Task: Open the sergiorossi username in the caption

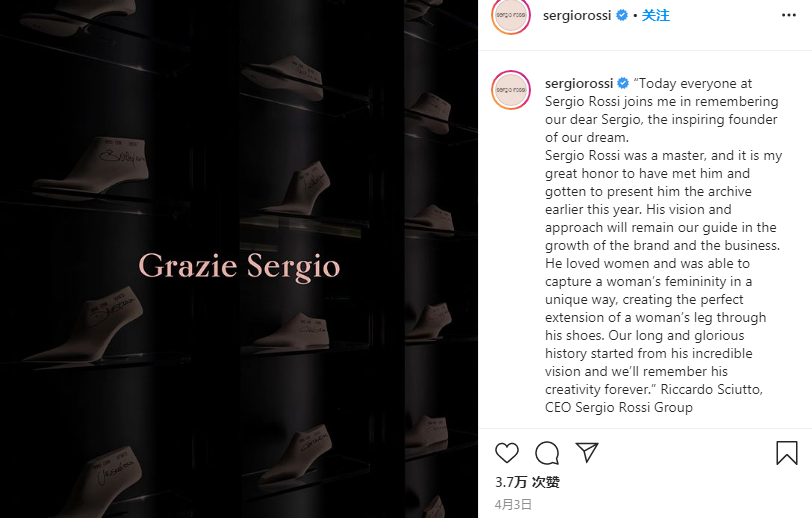Action: click(578, 83)
